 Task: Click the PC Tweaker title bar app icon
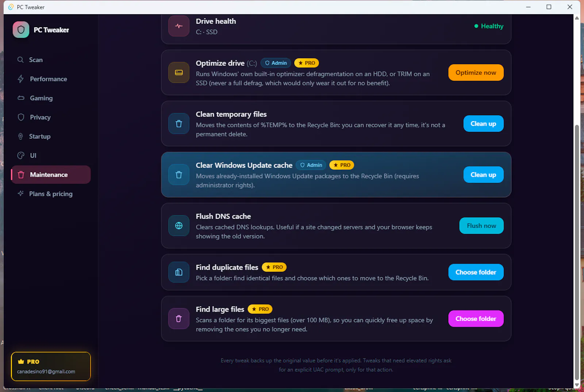pyautogui.click(x=11, y=7)
